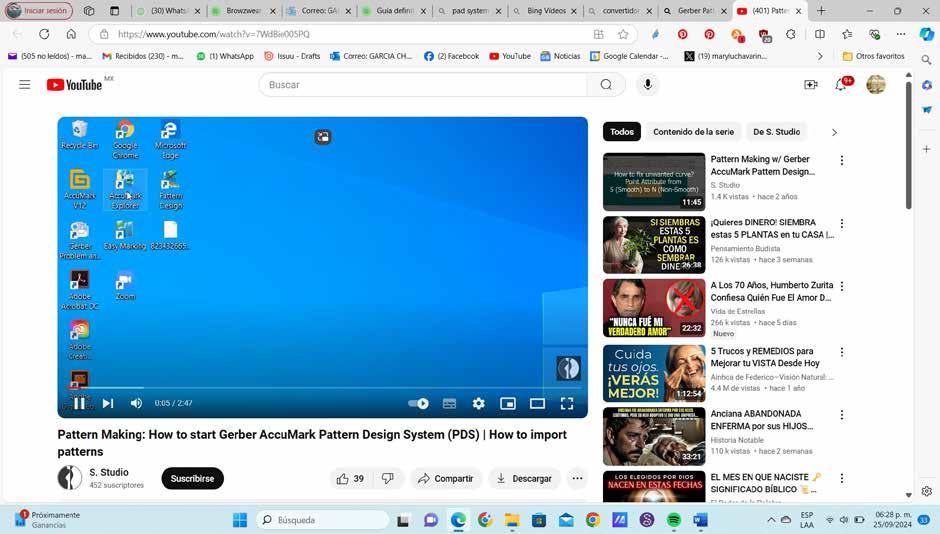940x534 pixels.
Task: Click the YouTube search magnifier button
Action: [x=606, y=85]
